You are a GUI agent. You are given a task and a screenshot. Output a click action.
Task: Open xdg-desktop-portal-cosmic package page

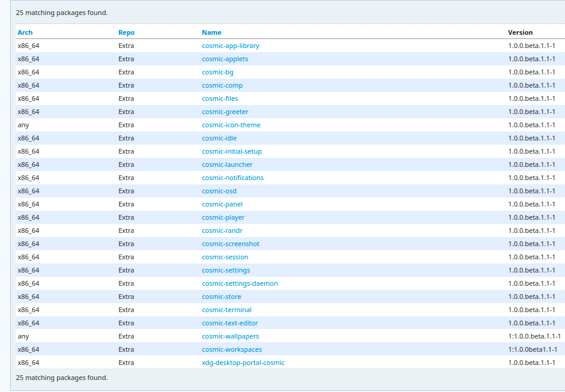pyautogui.click(x=243, y=363)
